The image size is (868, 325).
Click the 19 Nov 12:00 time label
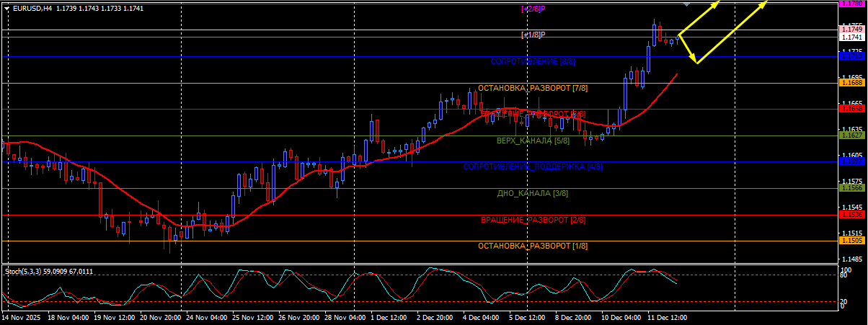115,317
